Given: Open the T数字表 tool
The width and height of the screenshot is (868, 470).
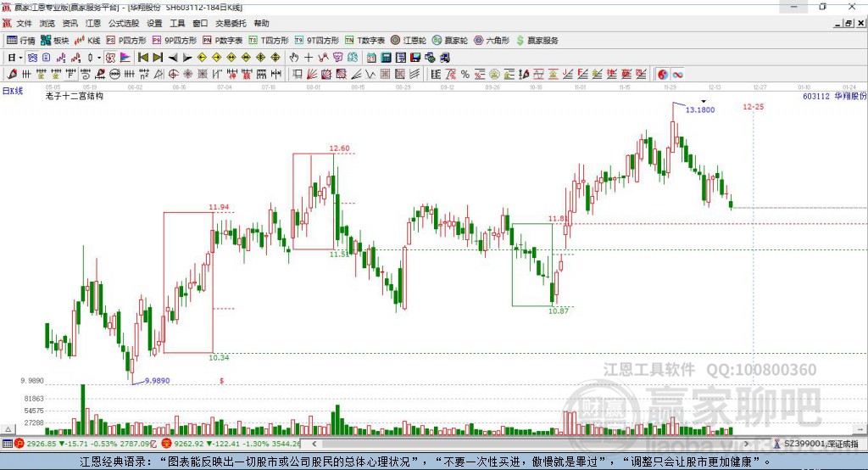Looking at the screenshot, I should [364, 41].
